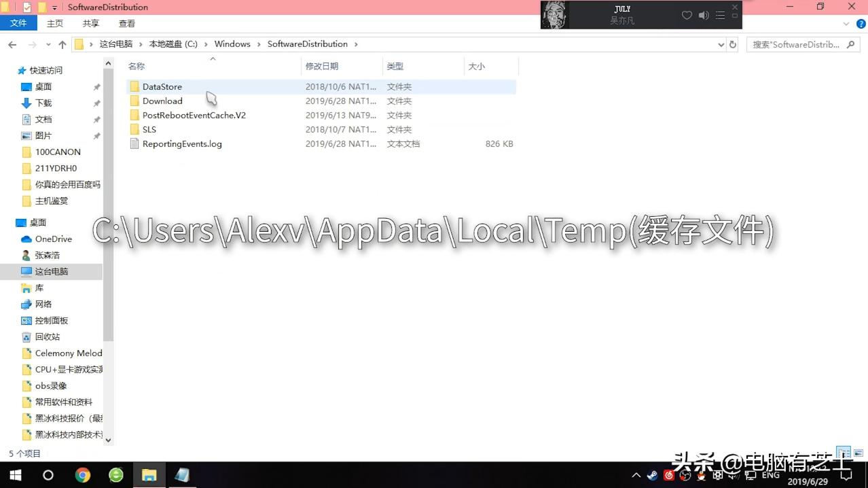Screen dimensions: 868x488
Task: Select 这台电脑 in the navigation pane
Action: 52,272
